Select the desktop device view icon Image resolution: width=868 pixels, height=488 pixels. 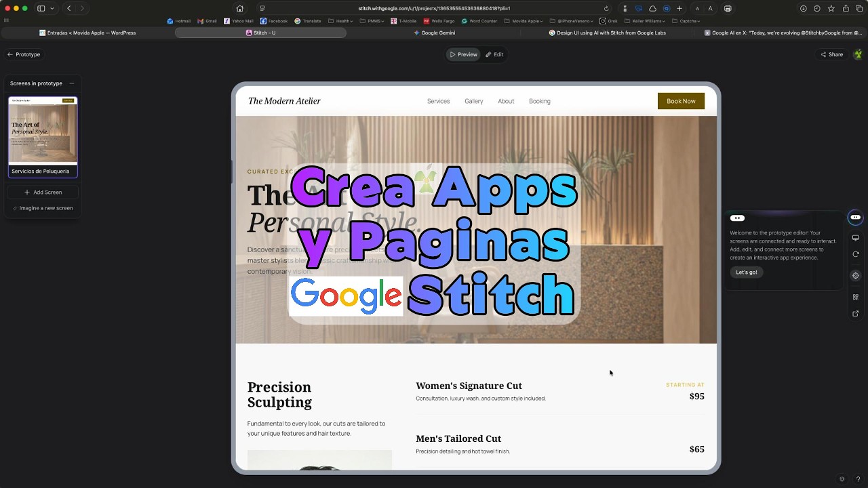(x=855, y=238)
